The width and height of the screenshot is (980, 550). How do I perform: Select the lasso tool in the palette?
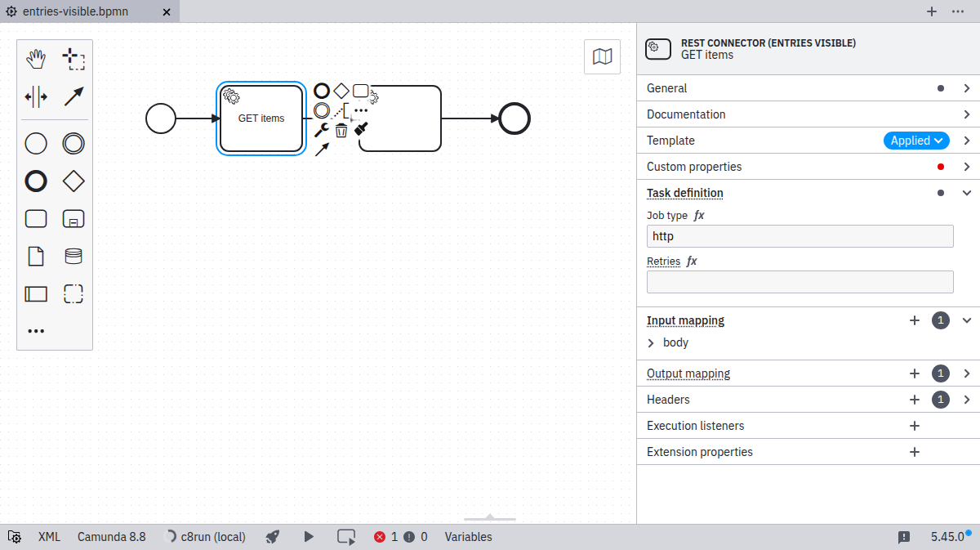click(73, 59)
